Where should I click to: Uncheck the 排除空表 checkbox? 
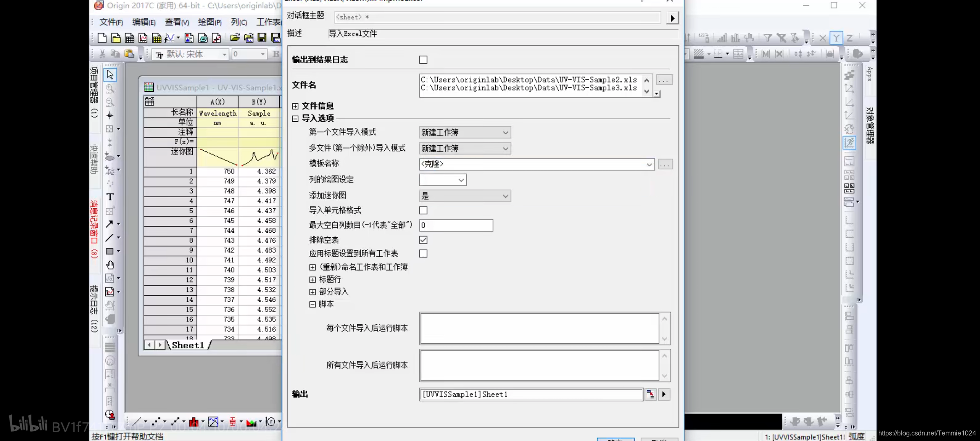423,240
